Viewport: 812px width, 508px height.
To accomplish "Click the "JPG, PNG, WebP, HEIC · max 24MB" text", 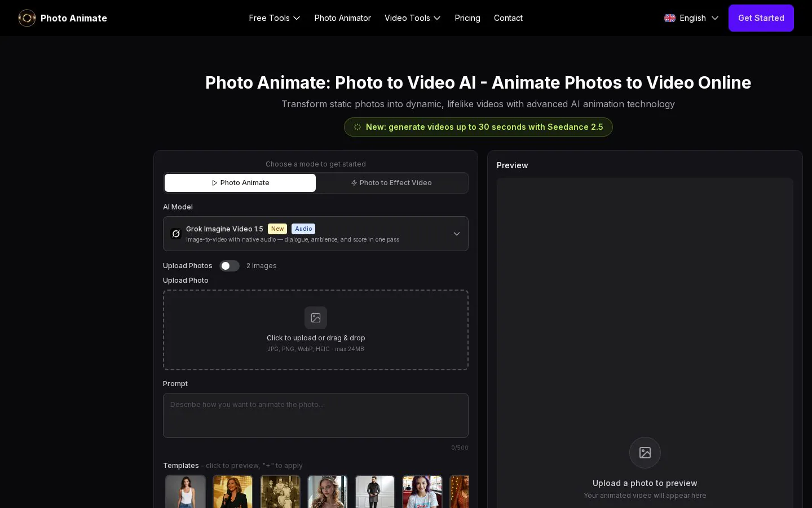I will (316, 349).
